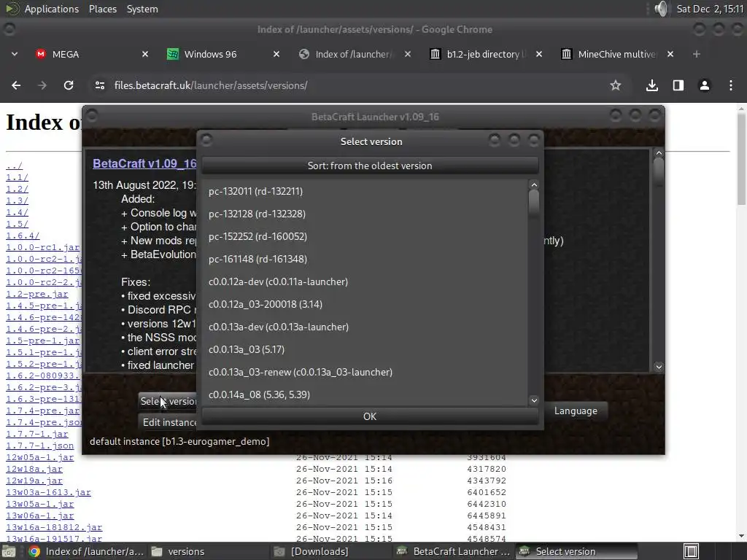Open the 1.6.4/ directory link
The height and width of the screenshot is (560, 747).
[23, 236]
